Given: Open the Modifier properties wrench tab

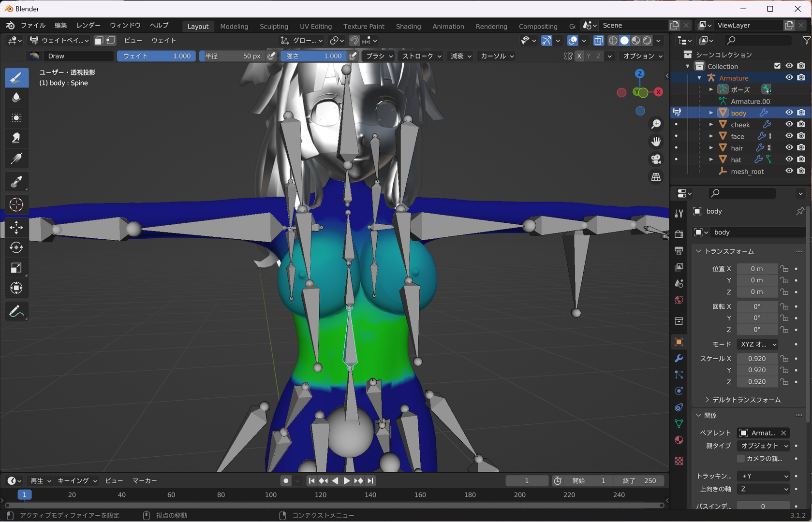Looking at the screenshot, I should point(679,358).
